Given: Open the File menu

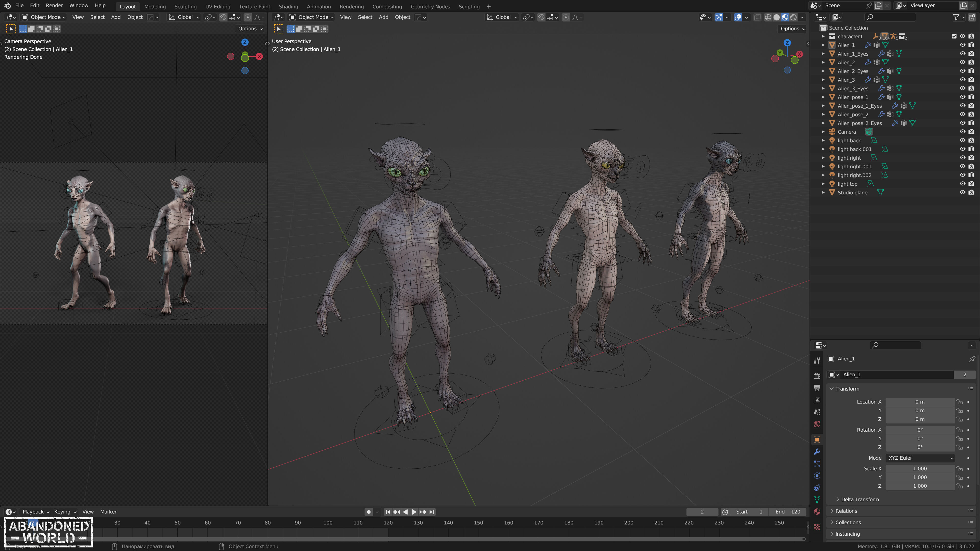Looking at the screenshot, I should (x=19, y=6).
